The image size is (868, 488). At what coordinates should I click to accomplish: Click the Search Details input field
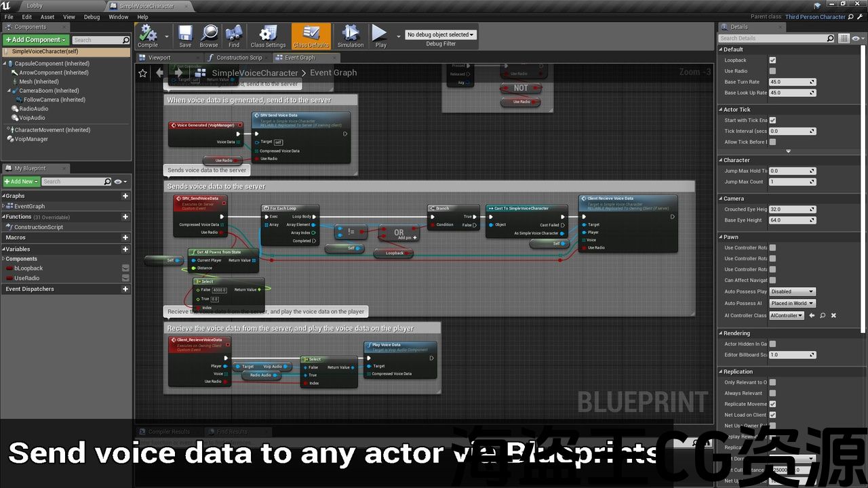pyautogui.click(x=772, y=39)
